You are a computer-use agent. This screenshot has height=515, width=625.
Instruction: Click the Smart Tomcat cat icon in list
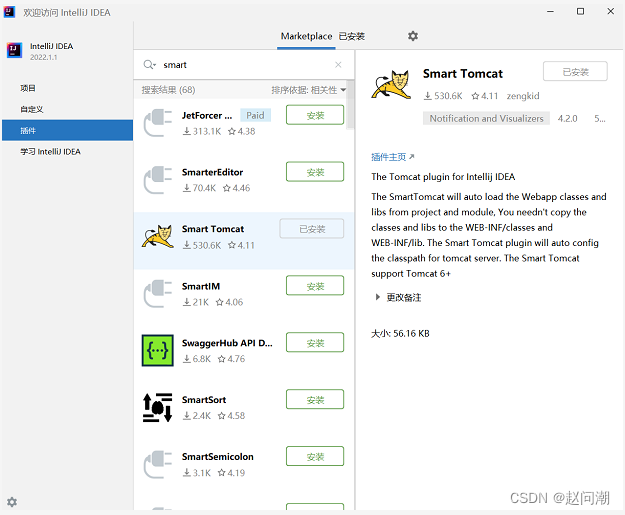pyautogui.click(x=158, y=236)
